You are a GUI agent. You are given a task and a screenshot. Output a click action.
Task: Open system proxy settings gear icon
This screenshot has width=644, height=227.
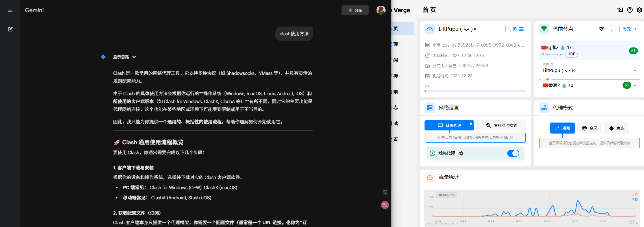coord(461,153)
